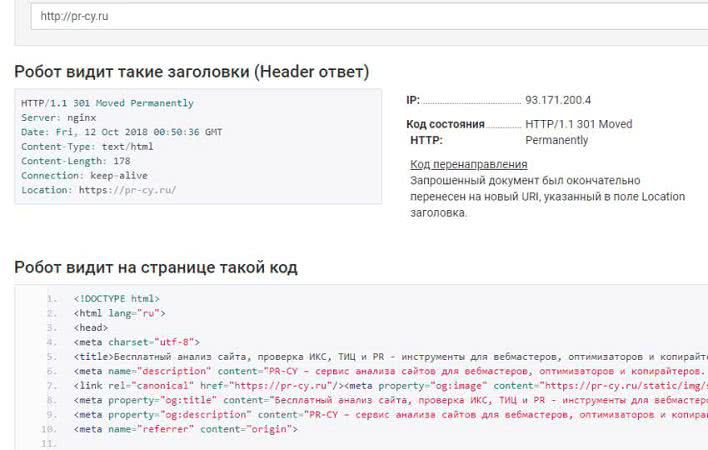This screenshot has width=708, height=450.
Task: Click the "Server: nginx" header line
Action: (61, 117)
